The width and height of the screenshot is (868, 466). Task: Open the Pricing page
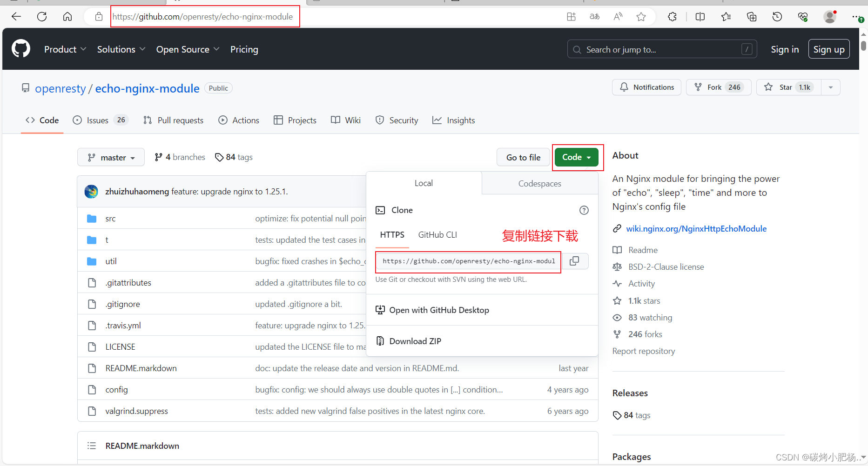[244, 49]
